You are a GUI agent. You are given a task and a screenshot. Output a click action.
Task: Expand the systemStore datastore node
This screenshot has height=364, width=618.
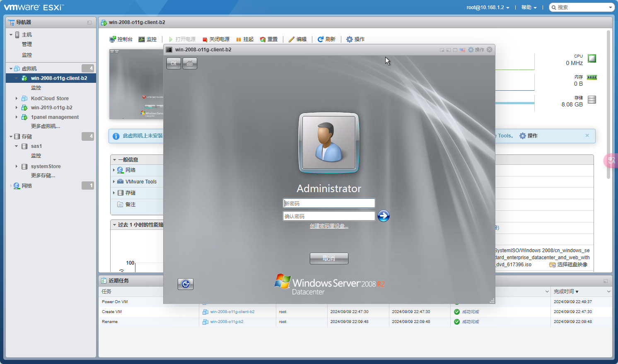(17, 166)
